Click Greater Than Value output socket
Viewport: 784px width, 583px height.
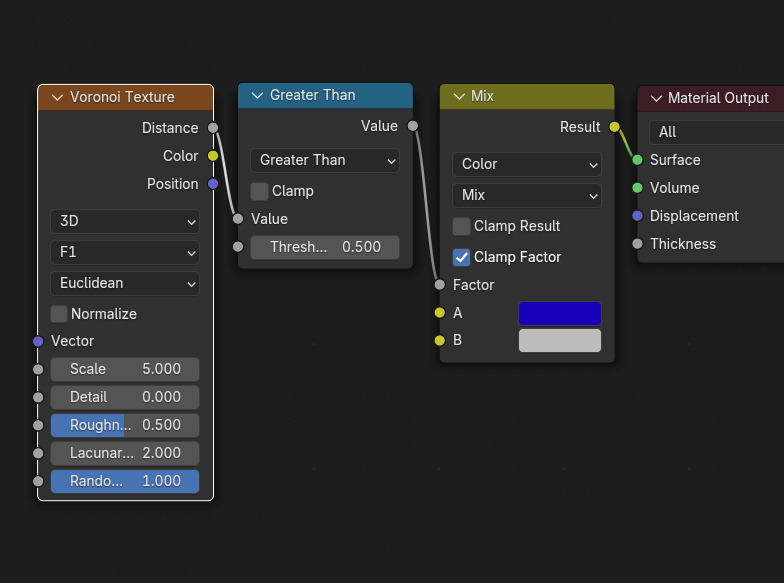point(413,126)
